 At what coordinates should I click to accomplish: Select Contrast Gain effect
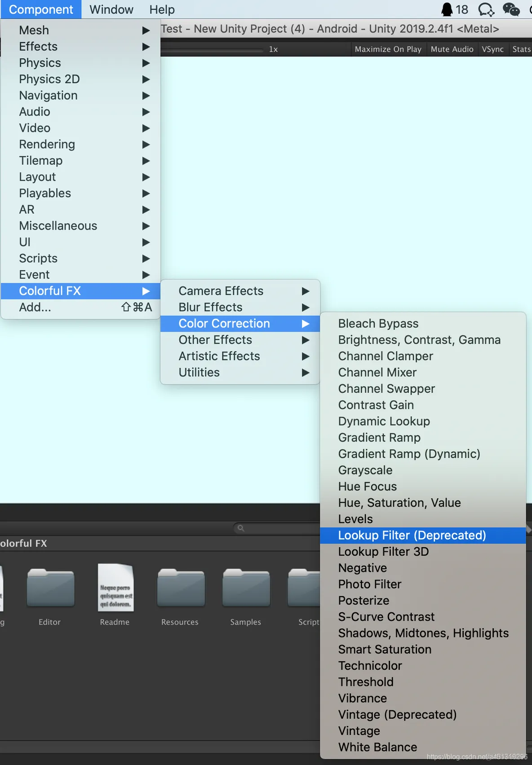(423, 405)
